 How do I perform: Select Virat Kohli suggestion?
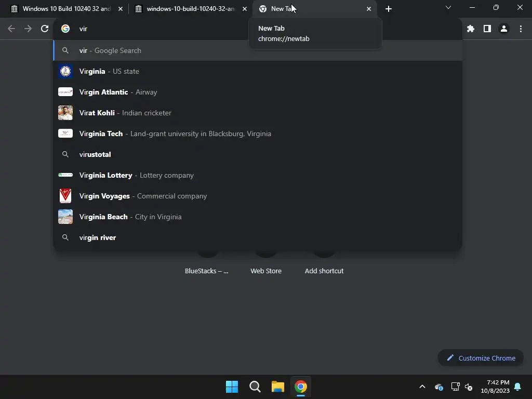[x=258, y=113]
